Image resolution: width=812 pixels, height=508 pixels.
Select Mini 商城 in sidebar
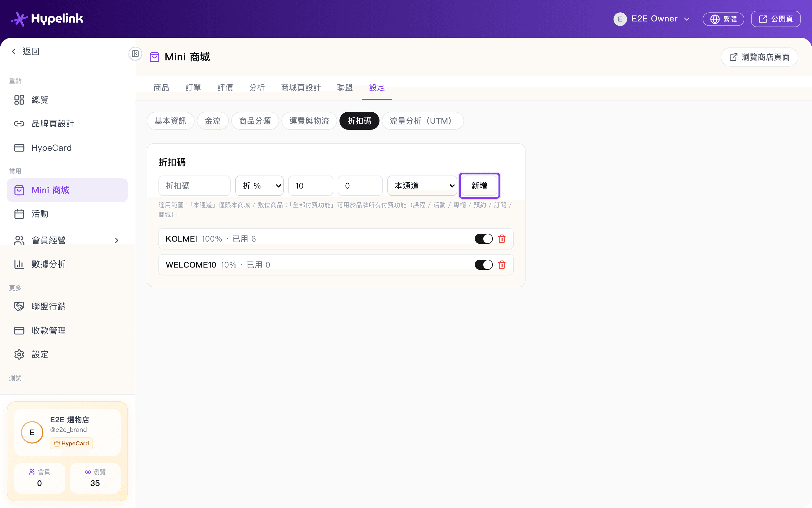[67, 190]
